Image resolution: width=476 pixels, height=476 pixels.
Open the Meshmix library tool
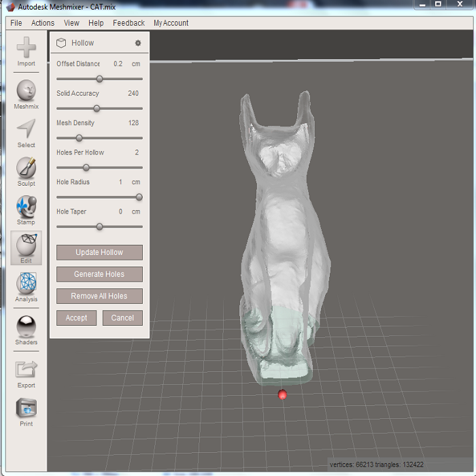(26, 94)
